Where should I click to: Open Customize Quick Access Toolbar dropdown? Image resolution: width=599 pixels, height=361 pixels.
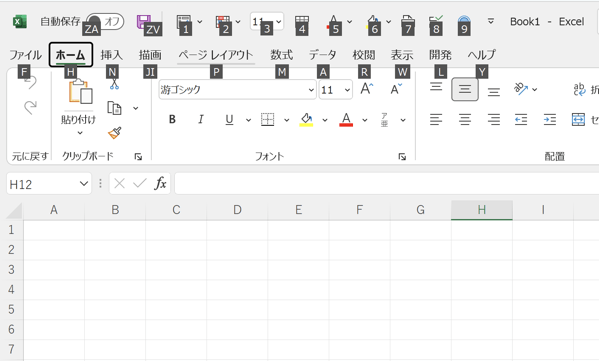click(491, 21)
